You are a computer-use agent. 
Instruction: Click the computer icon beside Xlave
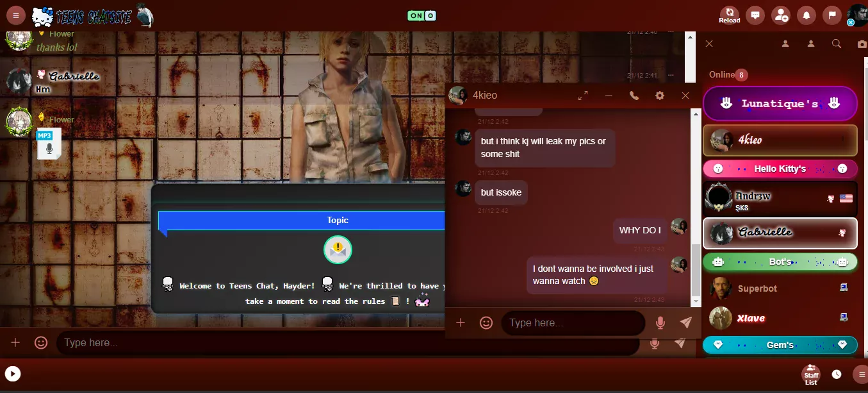pyautogui.click(x=844, y=317)
